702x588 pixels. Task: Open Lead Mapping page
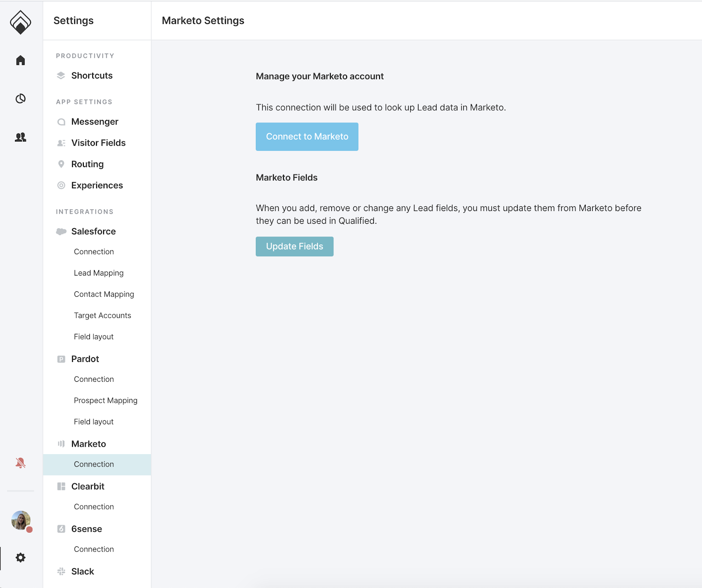click(x=99, y=273)
